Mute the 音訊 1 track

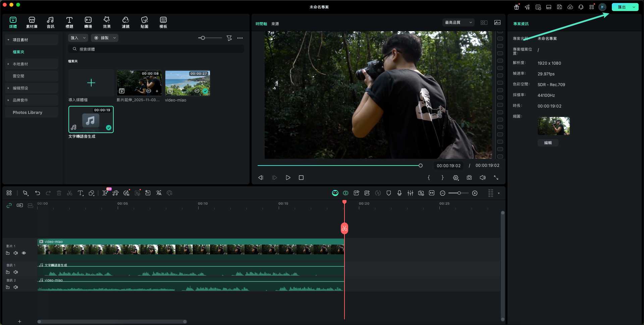pos(16,272)
